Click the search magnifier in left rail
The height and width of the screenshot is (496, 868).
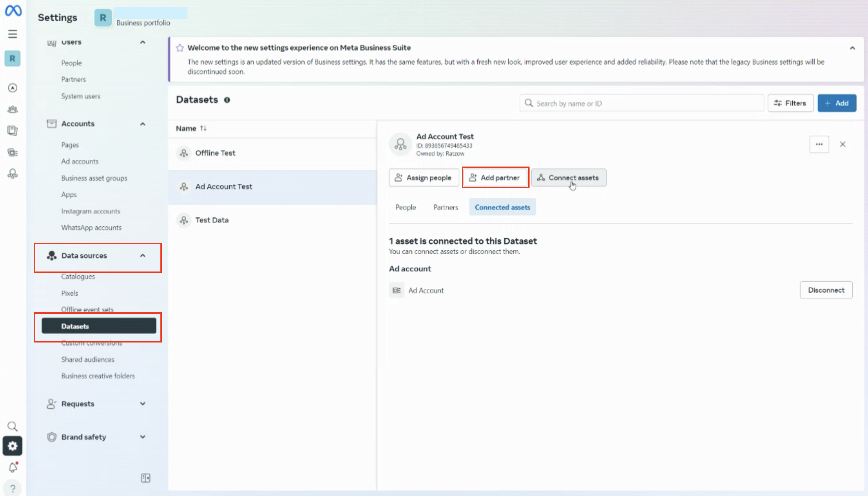[13, 426]
